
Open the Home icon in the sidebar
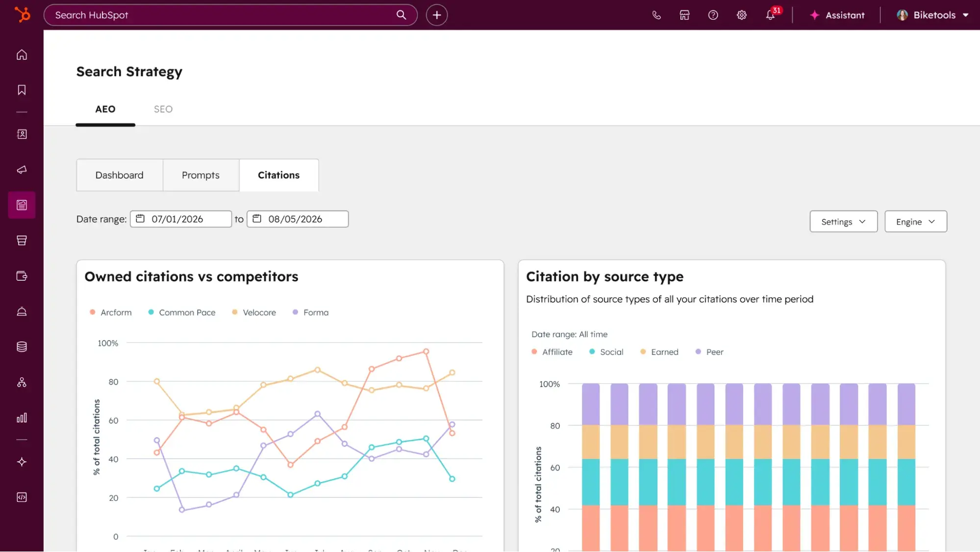coord(22,55)
